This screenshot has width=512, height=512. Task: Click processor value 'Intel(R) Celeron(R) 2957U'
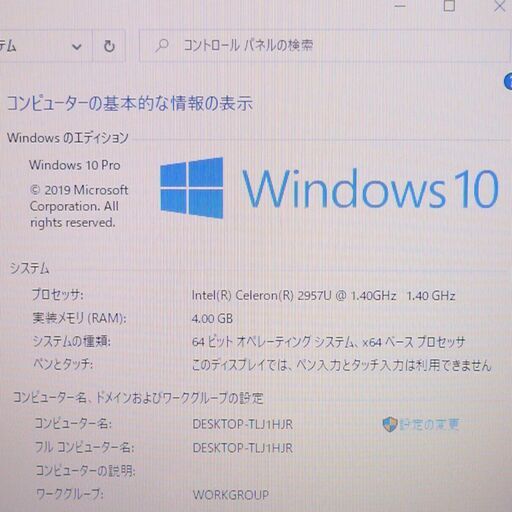tap(262, 296)
